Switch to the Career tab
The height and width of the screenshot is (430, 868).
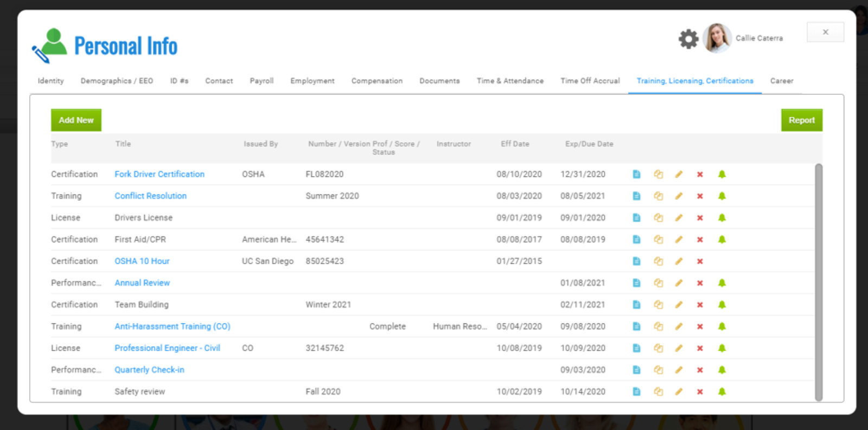tap(782, 81)
